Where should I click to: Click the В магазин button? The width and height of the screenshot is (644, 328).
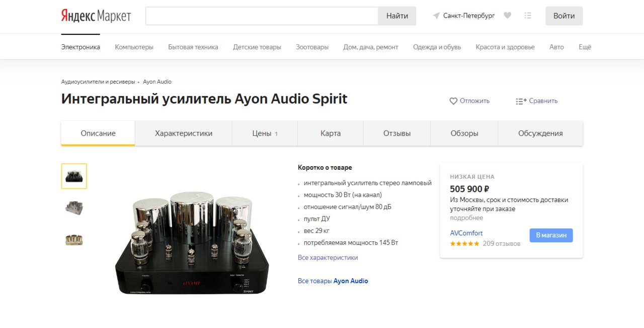click(x=551, y=235)
